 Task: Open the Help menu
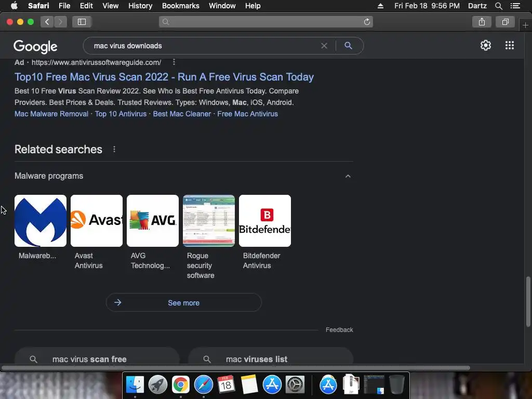pos(253,6)
